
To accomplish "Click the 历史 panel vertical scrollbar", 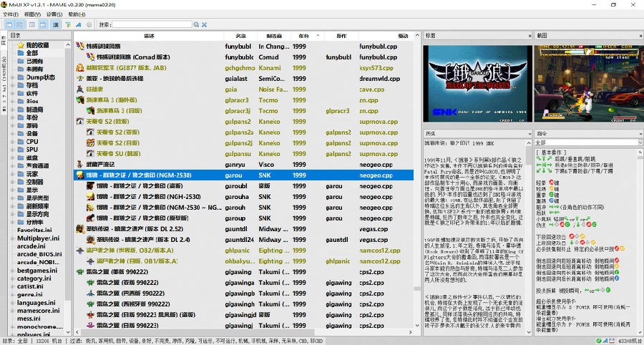I will pos(529,238).
